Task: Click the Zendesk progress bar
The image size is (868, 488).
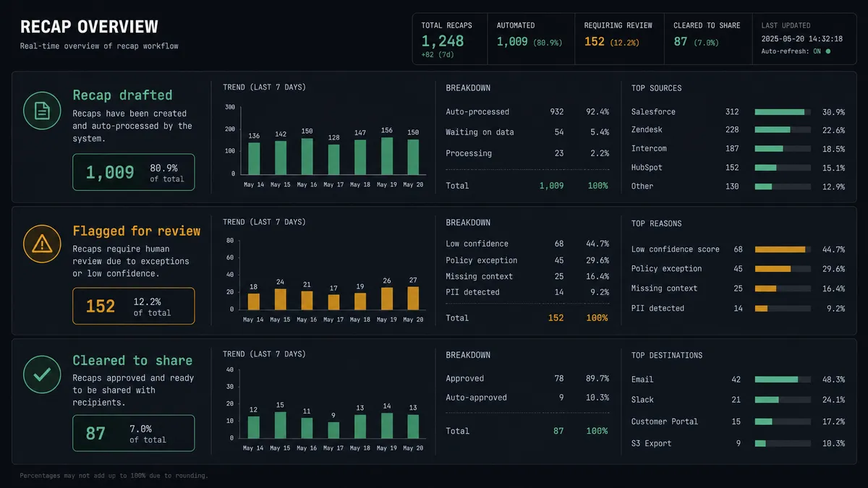Action: 783,130
